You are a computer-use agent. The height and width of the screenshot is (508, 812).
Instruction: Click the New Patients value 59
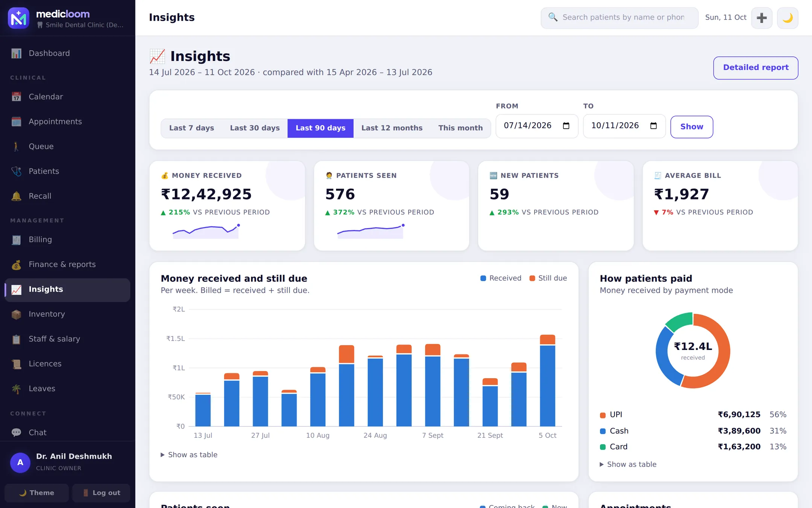tap(499, 194)
